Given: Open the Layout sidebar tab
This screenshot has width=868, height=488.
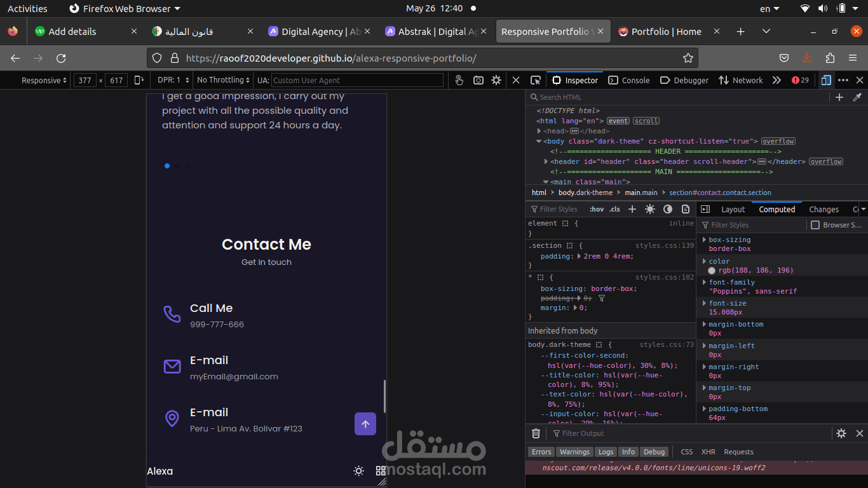Looking at the screenshot, I should point(733,209).
